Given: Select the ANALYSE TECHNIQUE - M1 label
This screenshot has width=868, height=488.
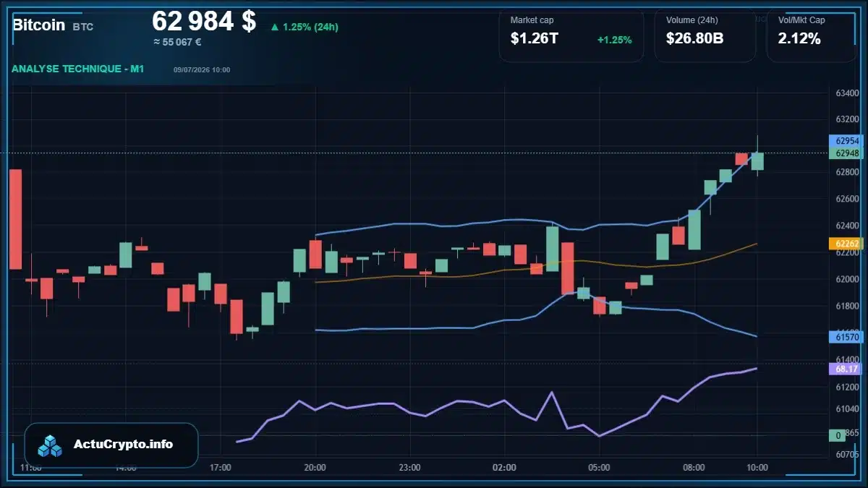Looking at the screenshot, I should (x=77, y=69).
